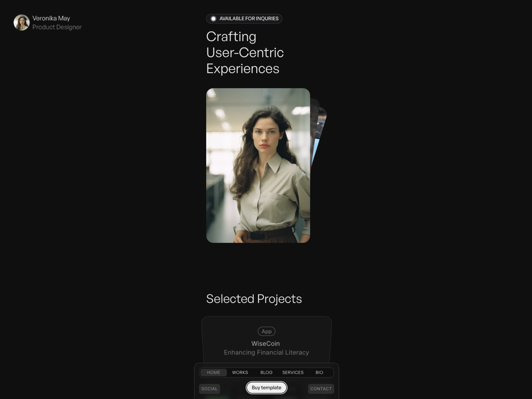Click the Product Designer subtitle text

coord(57,27)
